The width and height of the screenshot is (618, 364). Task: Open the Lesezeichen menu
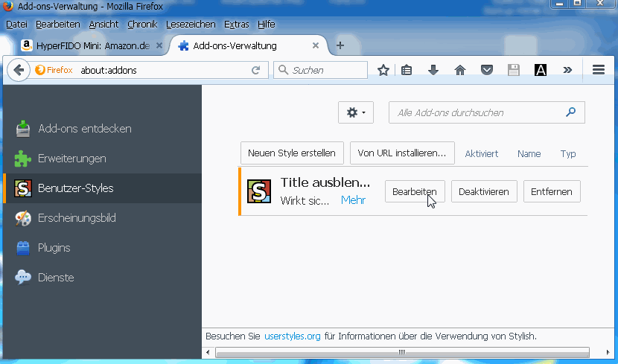(191, 24)
